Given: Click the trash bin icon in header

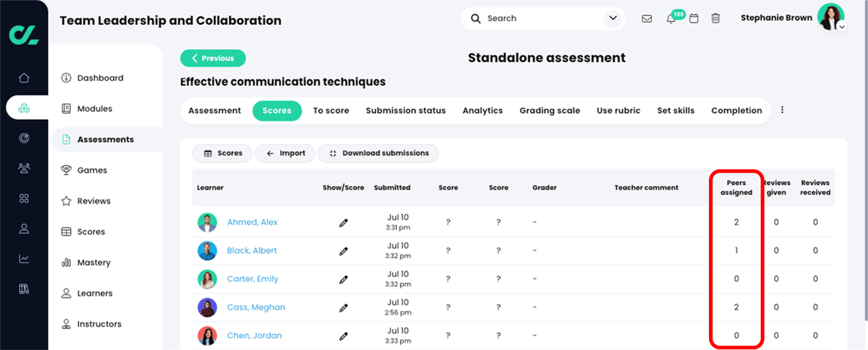Looking at the screenshot, I should [716, 18].
